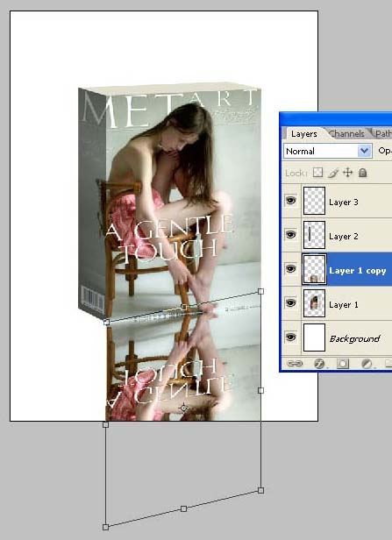
Task: Click the transform center reference point
Action: click(184, 409)
